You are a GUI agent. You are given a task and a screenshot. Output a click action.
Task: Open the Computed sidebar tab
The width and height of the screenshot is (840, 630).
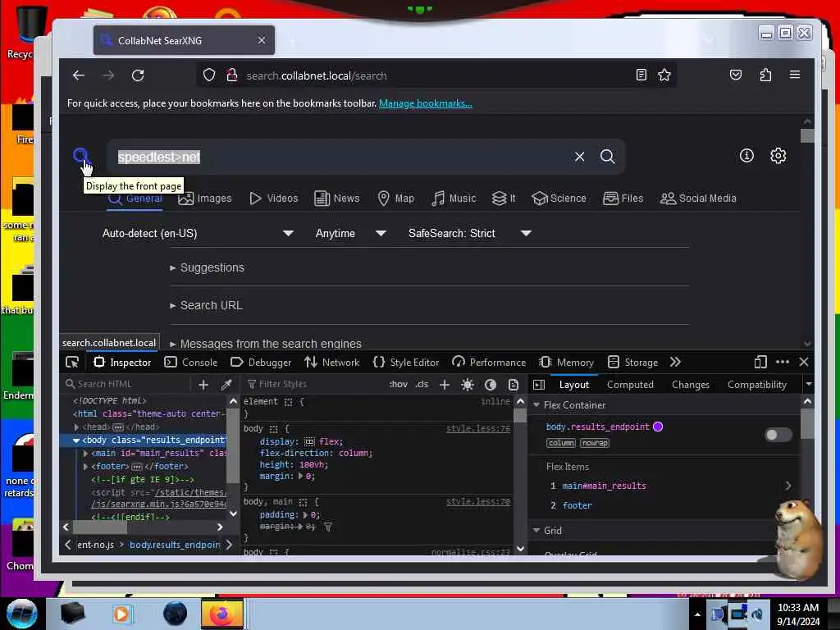[630, 385]
